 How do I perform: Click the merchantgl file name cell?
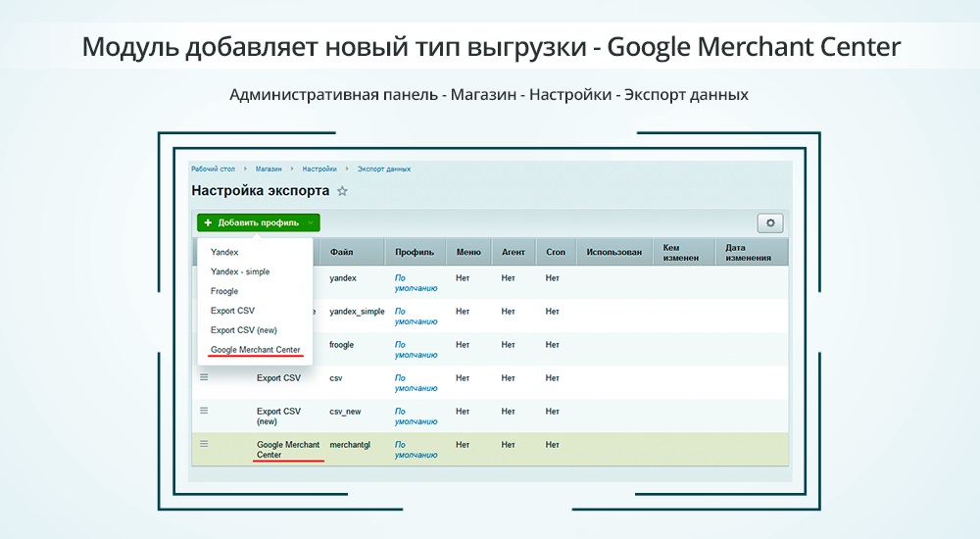coord(350,445)
